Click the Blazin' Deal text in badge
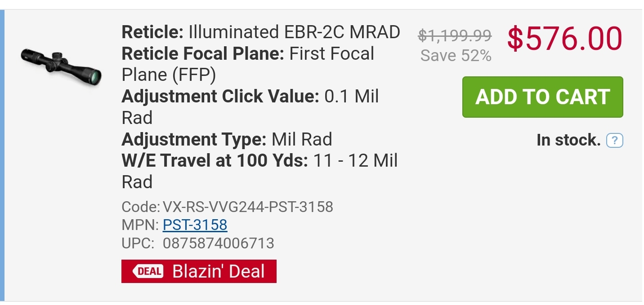Image resolution: width=644 pixels, height=305 pixels. tap(219, 271)
